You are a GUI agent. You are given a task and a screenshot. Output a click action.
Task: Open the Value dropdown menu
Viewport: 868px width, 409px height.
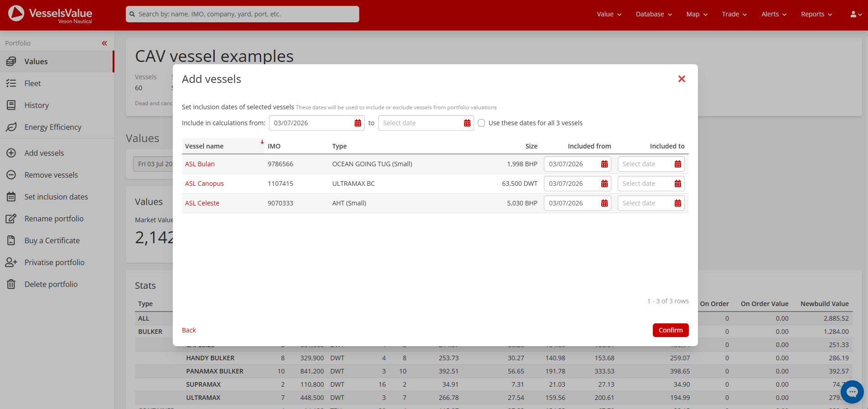click(x=609, y=14)
